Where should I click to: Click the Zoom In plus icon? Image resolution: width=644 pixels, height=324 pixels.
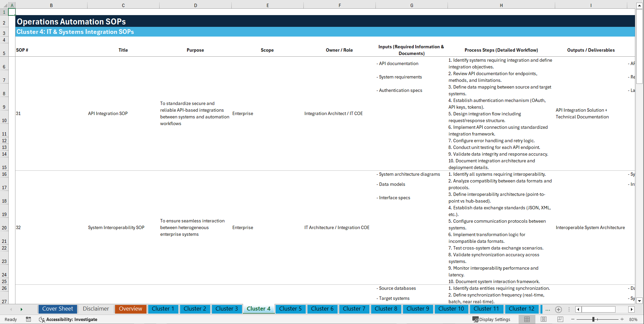[622, 319]
